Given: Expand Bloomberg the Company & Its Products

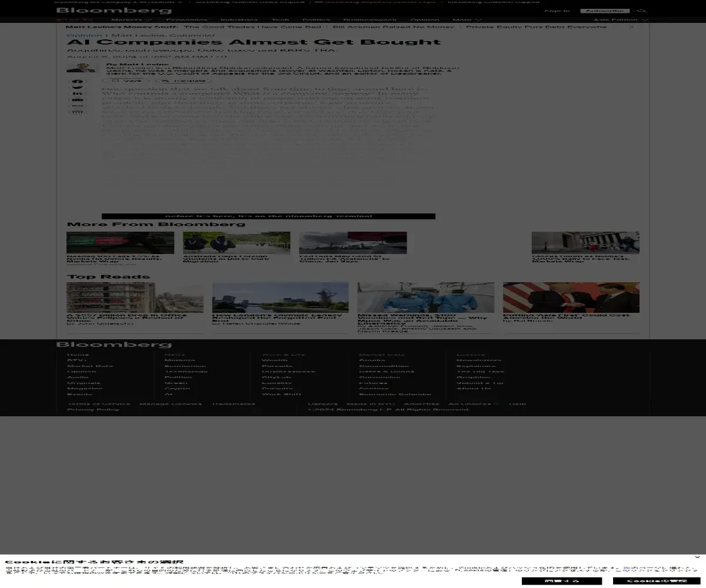Looking at the screenshot, I should 118,2.
